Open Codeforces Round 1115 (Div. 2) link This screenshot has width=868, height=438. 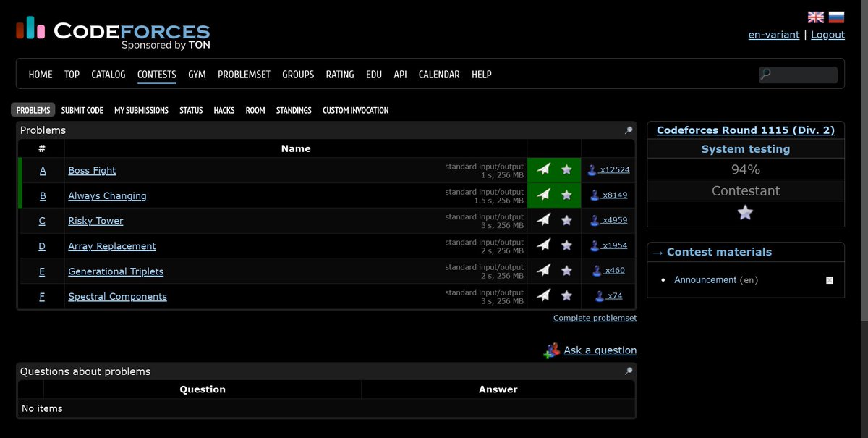pyautogui.click(x=746, y=130)
